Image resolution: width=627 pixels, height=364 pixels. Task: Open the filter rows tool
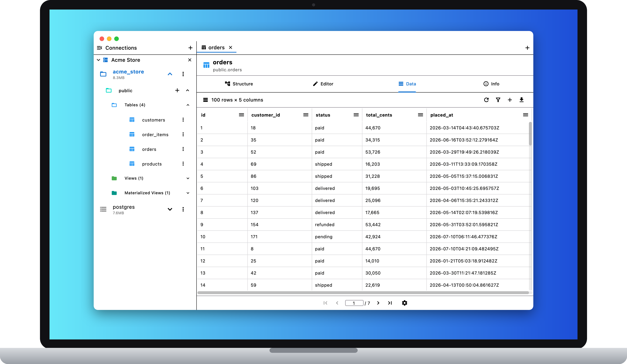tap(498, 100)
